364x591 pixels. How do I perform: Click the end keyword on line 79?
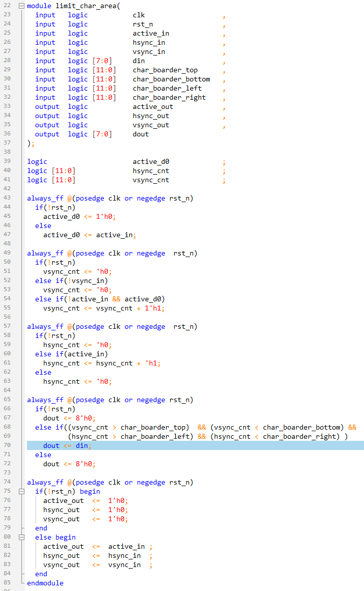(x=41, y=528)
